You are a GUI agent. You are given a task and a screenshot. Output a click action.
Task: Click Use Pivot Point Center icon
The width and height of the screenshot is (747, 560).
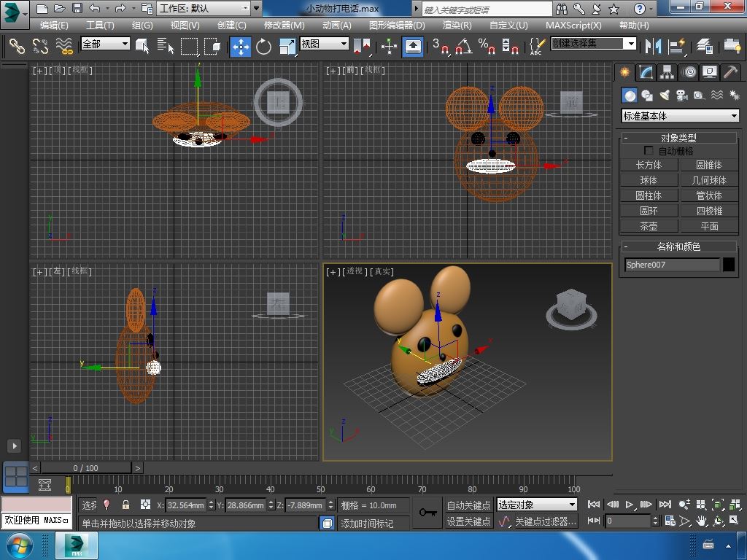[x=362, y=46]
